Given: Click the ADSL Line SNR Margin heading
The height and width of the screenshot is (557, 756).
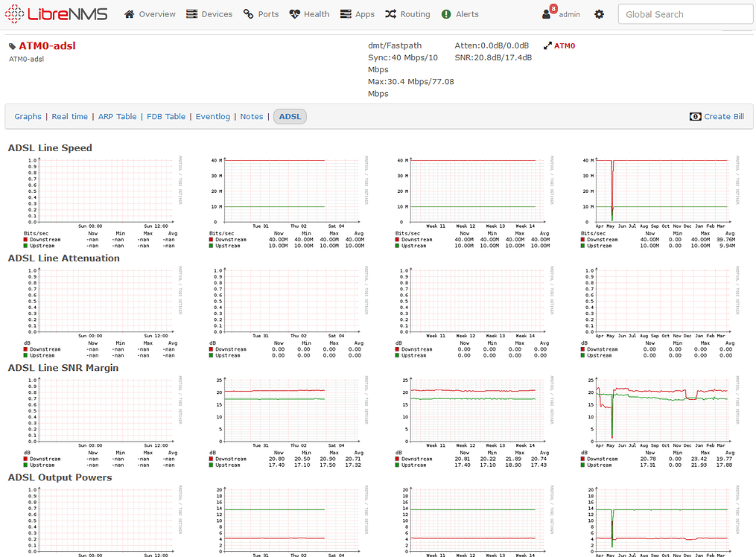Looking at the screenshot, I should (63, 368).
